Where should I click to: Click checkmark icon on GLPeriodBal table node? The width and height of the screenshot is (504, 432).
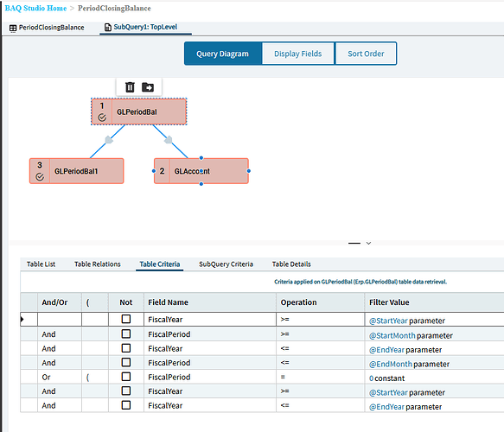point(102,118)
